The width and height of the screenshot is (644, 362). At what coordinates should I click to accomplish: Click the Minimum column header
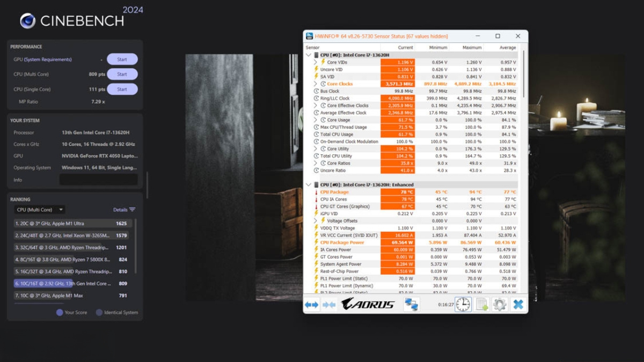[x=432, y=48]
